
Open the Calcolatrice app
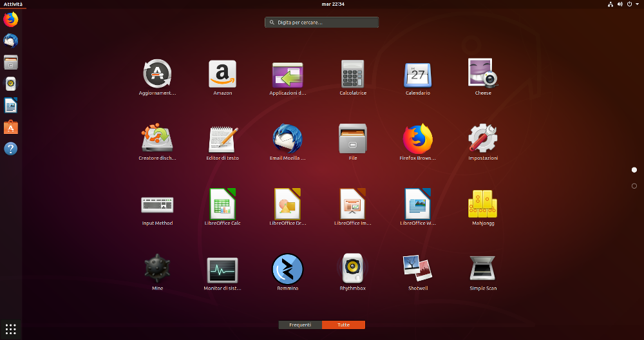click(352, 74)
